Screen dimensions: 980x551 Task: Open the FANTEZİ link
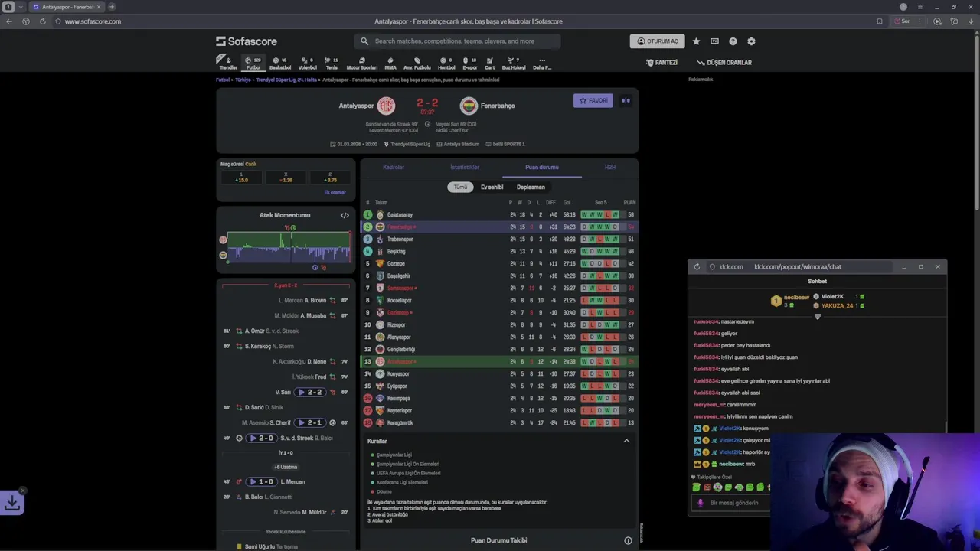661,63
